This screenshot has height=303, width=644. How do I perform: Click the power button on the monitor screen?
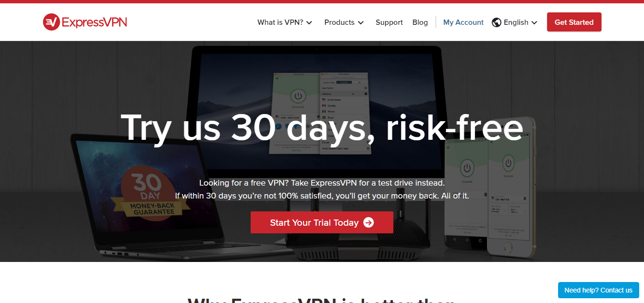point(298,96)
